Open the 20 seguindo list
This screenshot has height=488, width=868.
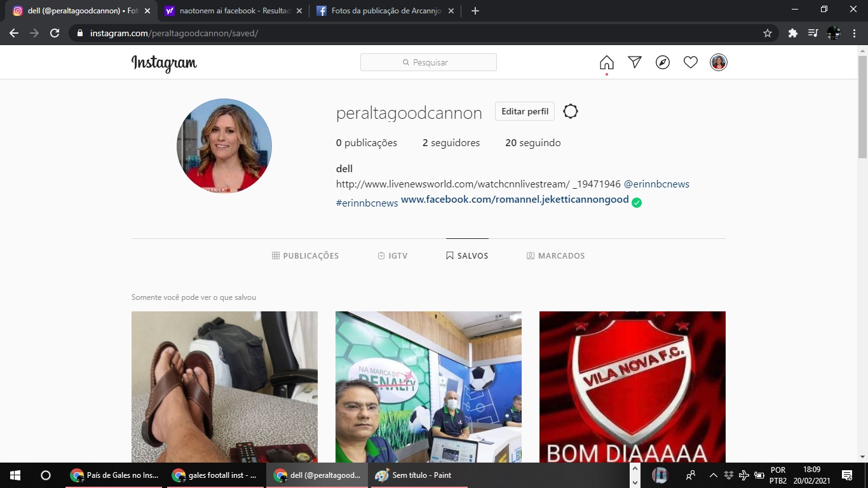click(533, 143)
